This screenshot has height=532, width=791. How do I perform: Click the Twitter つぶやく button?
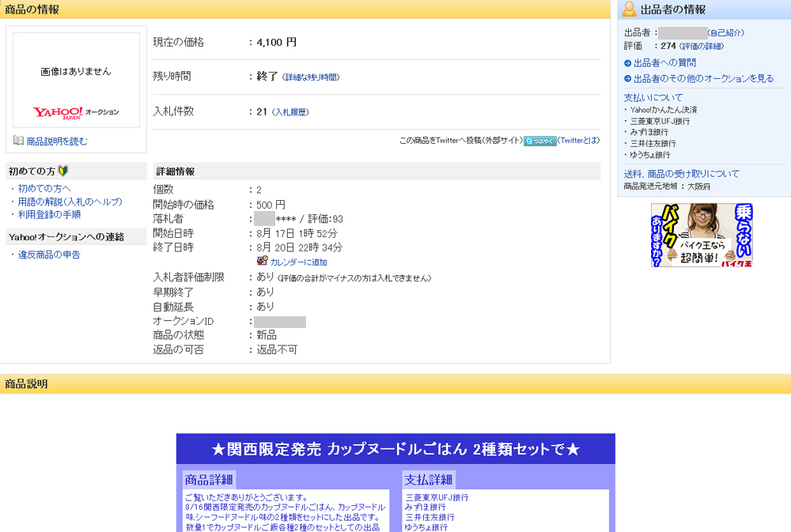point(540,141)
